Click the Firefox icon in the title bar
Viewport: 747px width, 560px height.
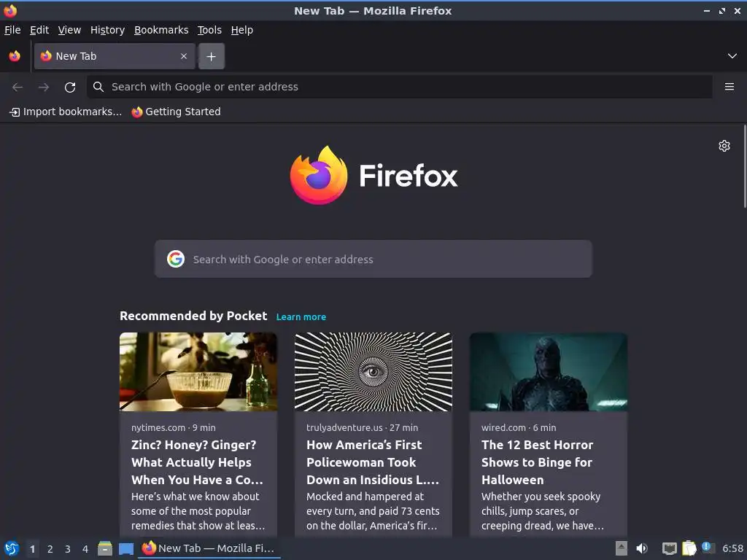tap(10, 10)
